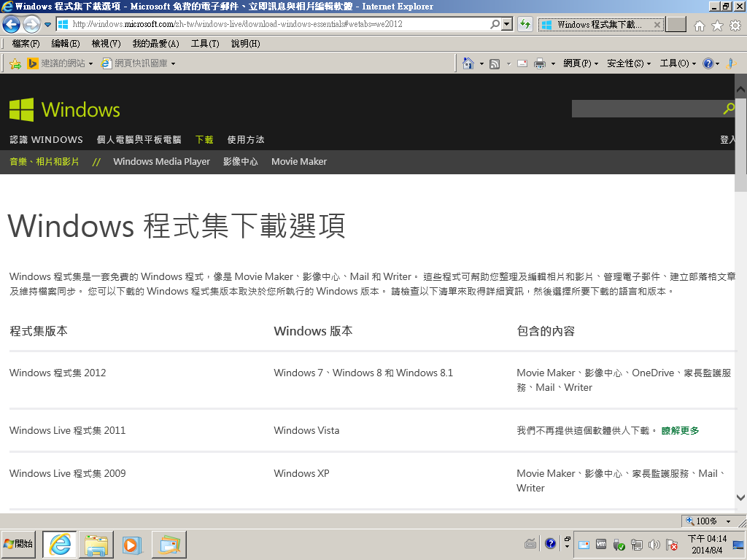The height and width of the screenshot is (560, 747).
Task: Click the scrollbar up arrow
Action: click(740, 89)
